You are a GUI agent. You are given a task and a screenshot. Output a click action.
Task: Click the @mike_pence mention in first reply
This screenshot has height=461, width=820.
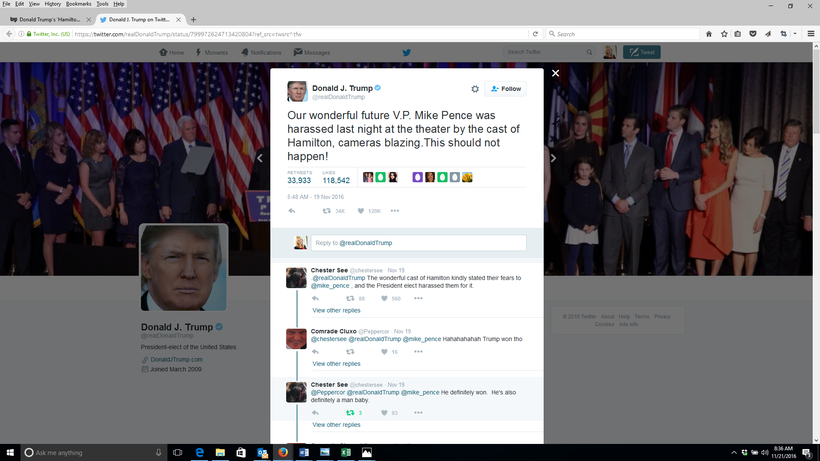pos(330,286)
